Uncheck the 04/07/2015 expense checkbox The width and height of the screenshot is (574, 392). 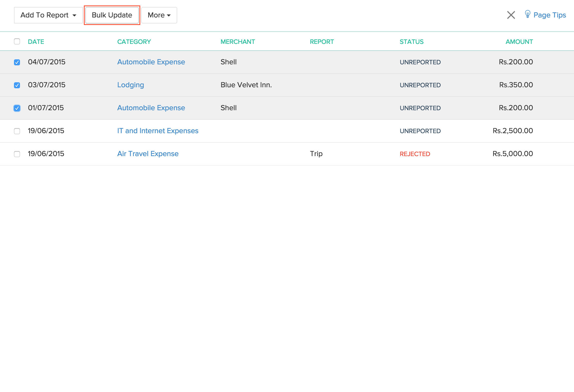[x=17, y=62]
